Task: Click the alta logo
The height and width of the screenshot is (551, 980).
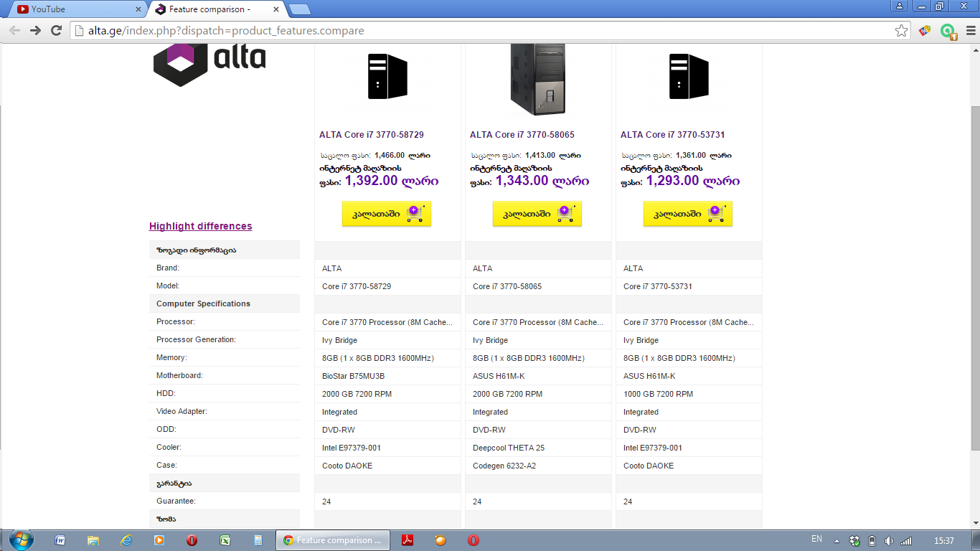Action: (x=209, y=64)
